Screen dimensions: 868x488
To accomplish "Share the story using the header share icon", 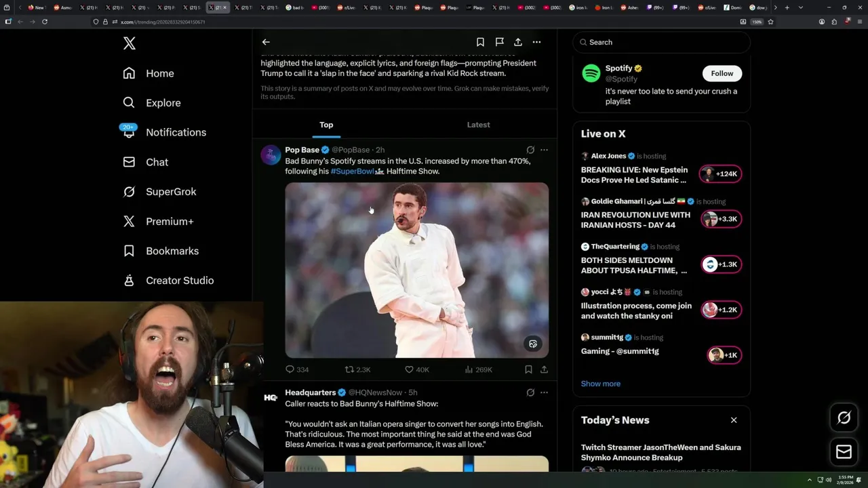I will [518, 42].
